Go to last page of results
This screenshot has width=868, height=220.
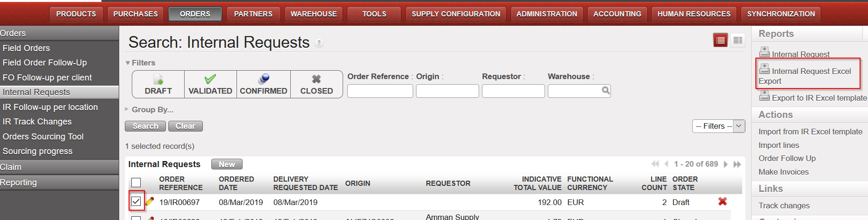[x=737, y=164]
